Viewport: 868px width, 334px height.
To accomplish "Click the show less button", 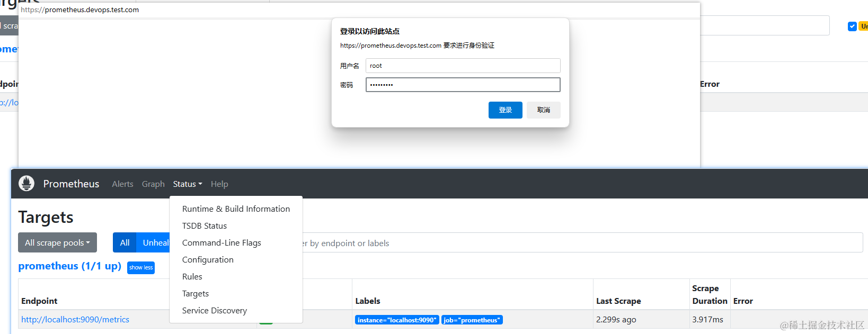I will pos(141,267).
